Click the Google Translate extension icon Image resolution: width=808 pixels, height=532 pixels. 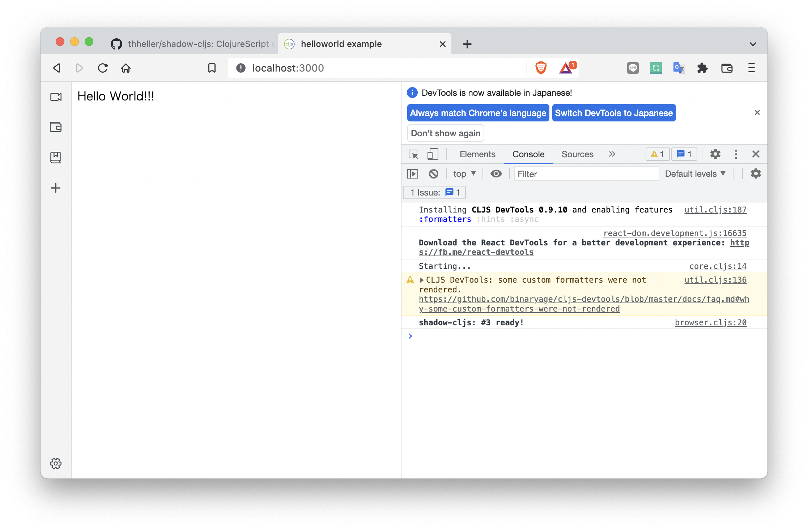[679, 68]
